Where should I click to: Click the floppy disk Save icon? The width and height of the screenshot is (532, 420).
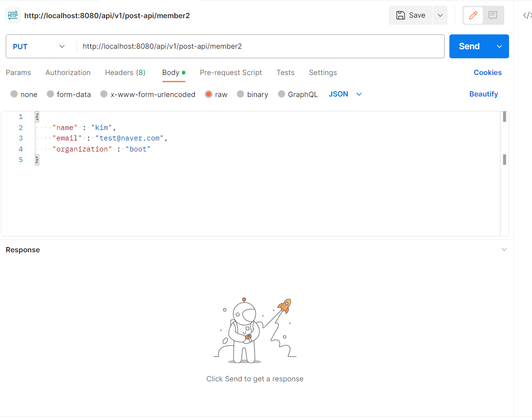[400, 15]
